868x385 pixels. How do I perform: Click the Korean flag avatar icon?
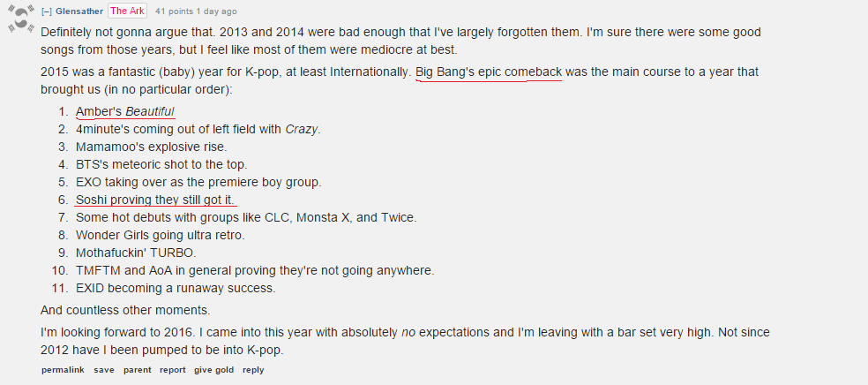click(x=22, y=19)
